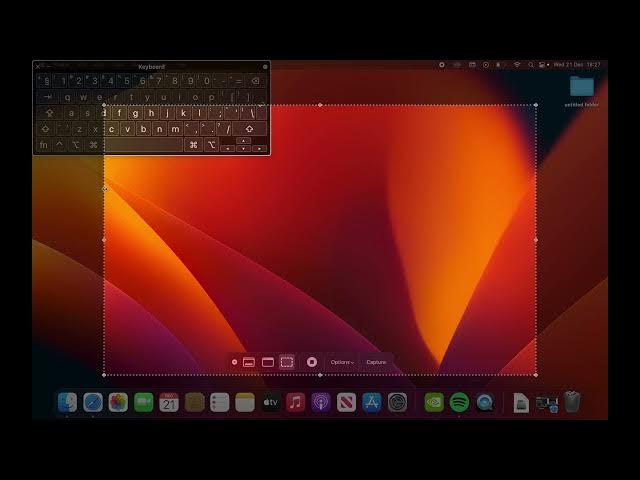Image resolution: width=640 pixels, height=480 pixels.
Task: Click the 'k' key on Keyboard viewer
Action: [x=183, y=113]
